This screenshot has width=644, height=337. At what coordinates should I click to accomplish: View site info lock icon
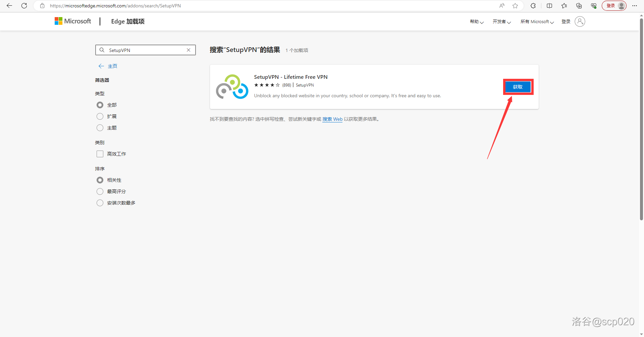42,6
